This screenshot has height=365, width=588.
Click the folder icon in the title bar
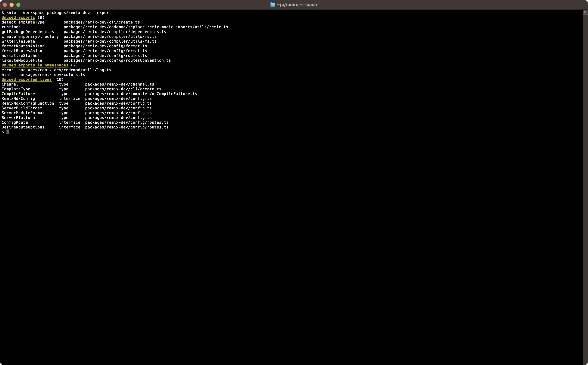pos(273,5)
